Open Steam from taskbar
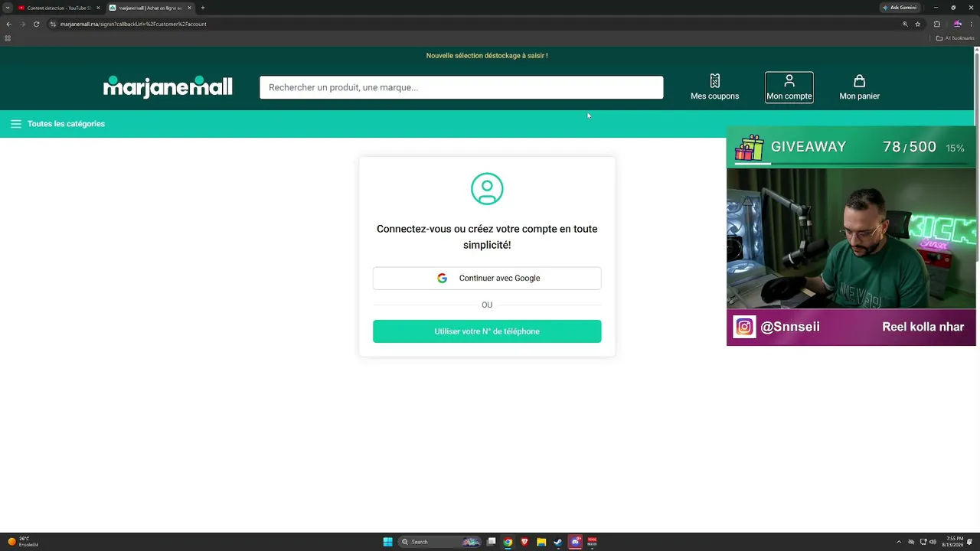980x551 pixels. (x=558, y=542)
